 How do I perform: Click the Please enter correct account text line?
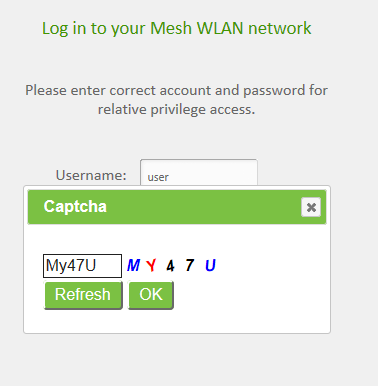pyautogui.click(x=176, y=90)
